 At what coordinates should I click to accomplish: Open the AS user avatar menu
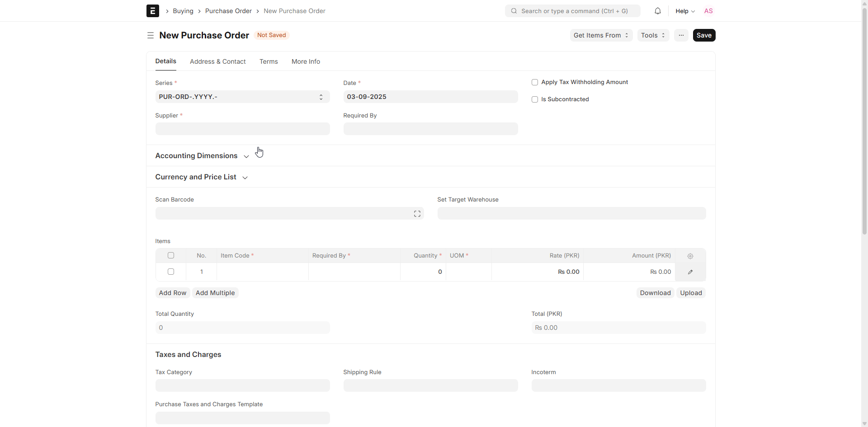tap(708, 11)
